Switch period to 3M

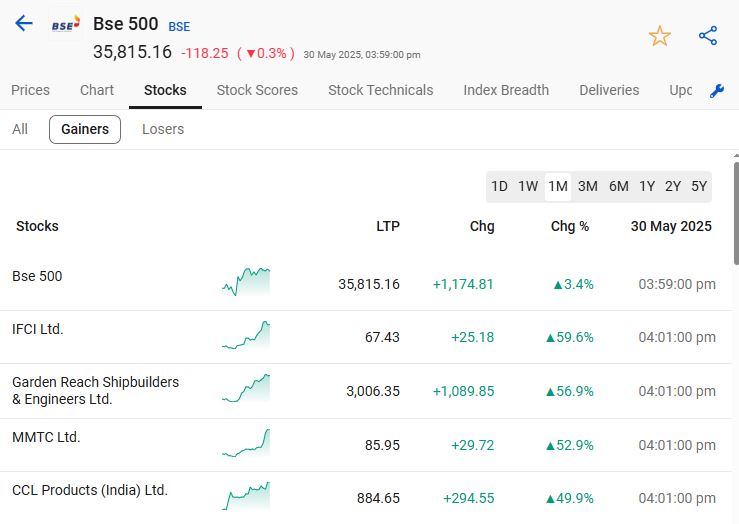(588, 186)
